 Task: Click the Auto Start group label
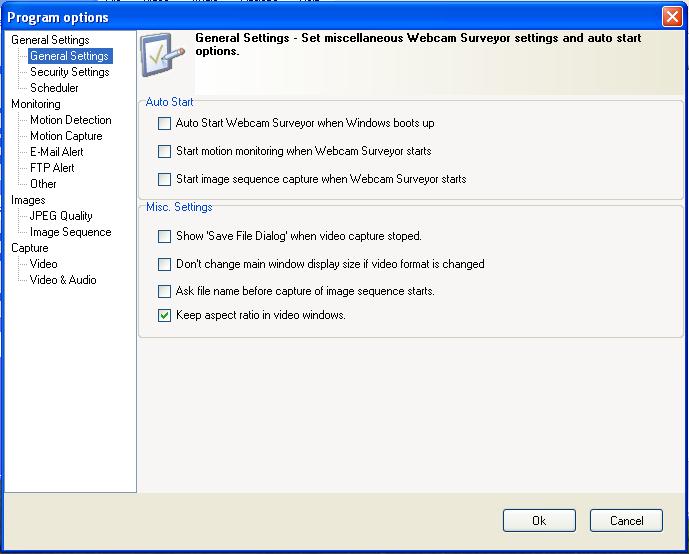(x=170, y=102)
